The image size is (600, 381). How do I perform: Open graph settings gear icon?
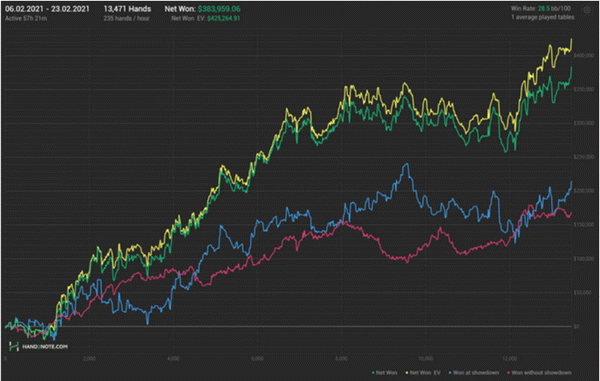click(x=587, y=10)
